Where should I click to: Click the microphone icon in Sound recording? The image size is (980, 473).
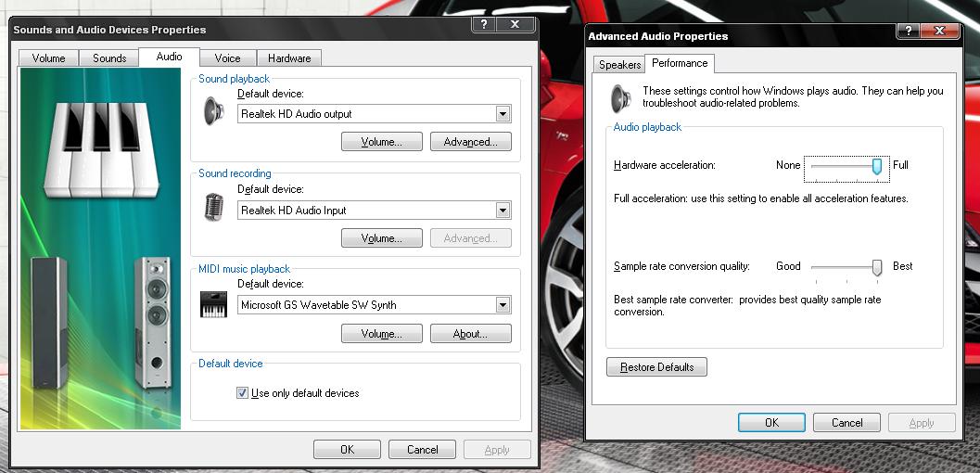click(214, 209)
